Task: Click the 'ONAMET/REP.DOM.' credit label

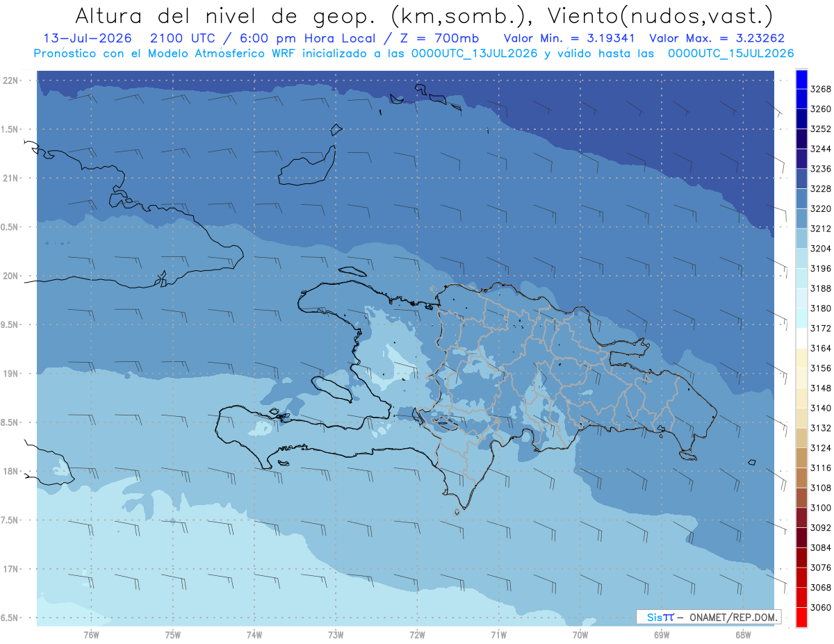Action: 733,617
